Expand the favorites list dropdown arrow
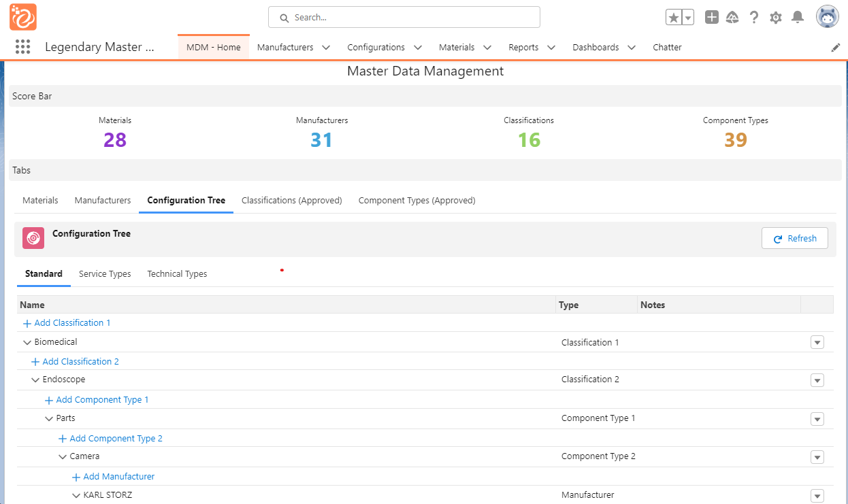This screenshot has width=848, height=504. (688, 18)
